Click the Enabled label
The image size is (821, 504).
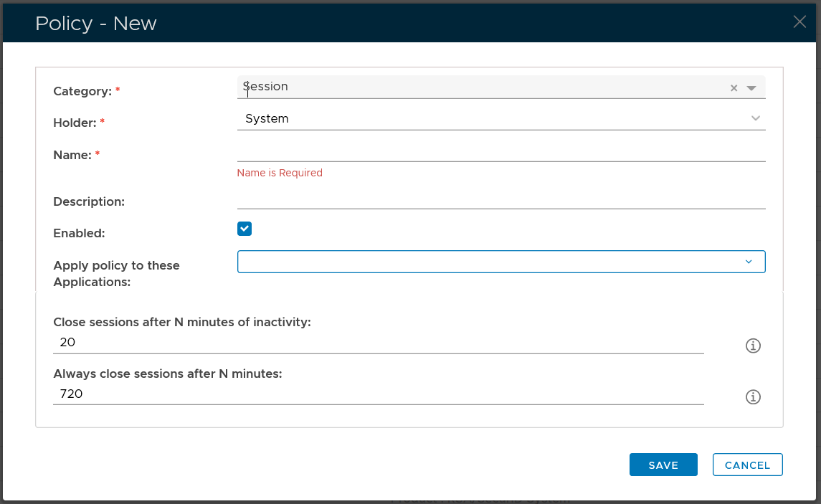[x=79, y=234]
